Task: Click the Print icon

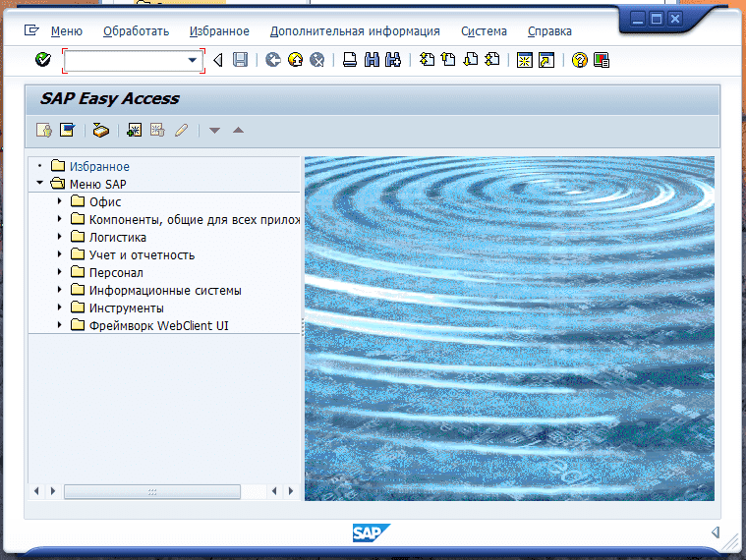Action: (350, 60)
